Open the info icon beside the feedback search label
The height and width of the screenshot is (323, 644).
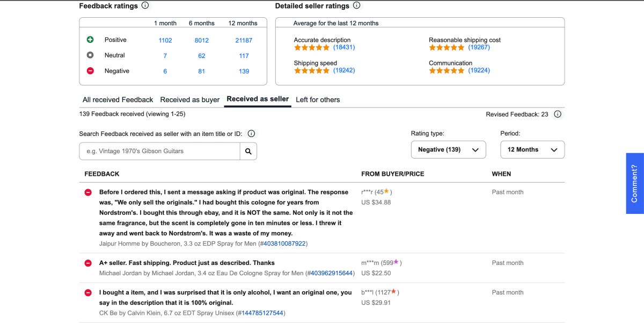point(251,133)
